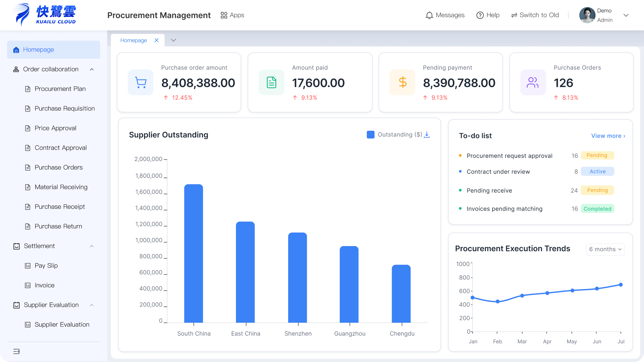Click the Feb data point on trend line
The width and height of the screenshot is (644, 362).
click(x=498, y=301)
